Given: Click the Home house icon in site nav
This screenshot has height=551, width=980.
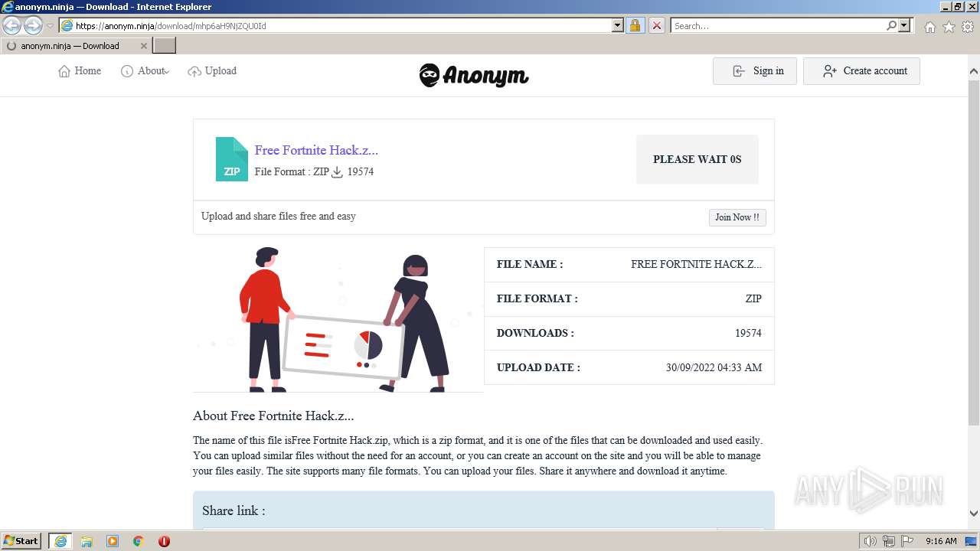Looking at the screenshot, I should (x=64, y=71).
